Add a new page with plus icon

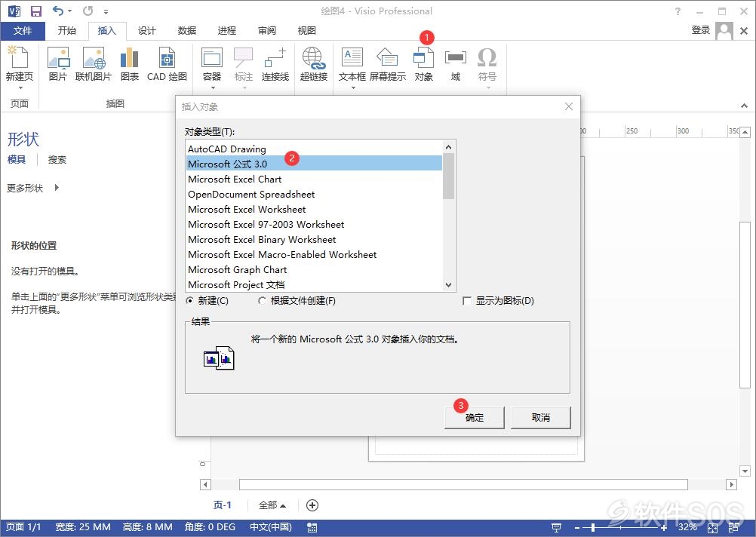point(312,505)
